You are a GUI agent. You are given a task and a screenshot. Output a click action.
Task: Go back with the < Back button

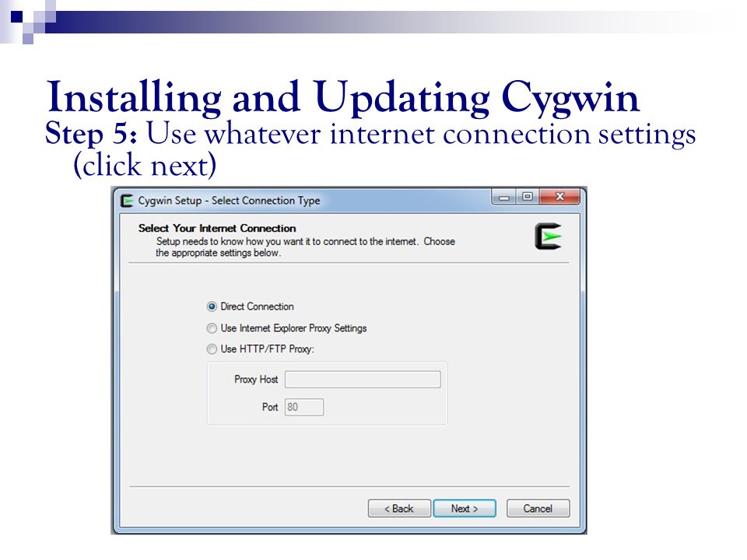pyautogui.click(x=399, y=509)
